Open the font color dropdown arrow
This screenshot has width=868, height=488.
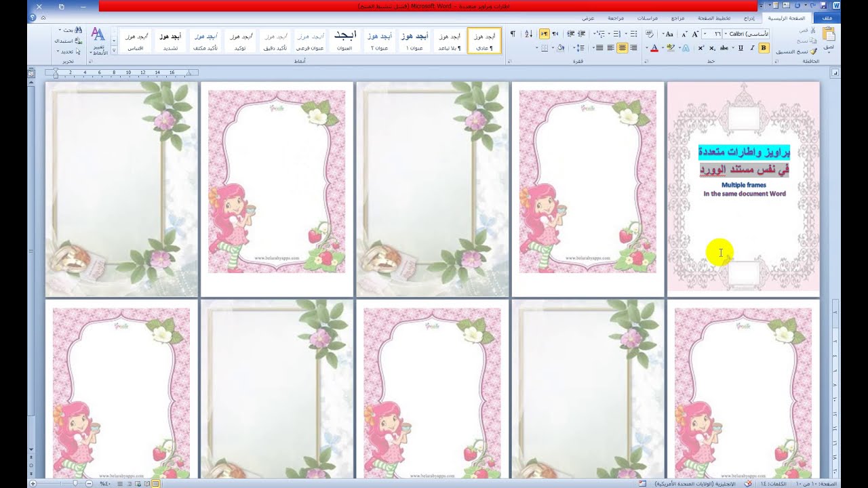pos(646,47)
